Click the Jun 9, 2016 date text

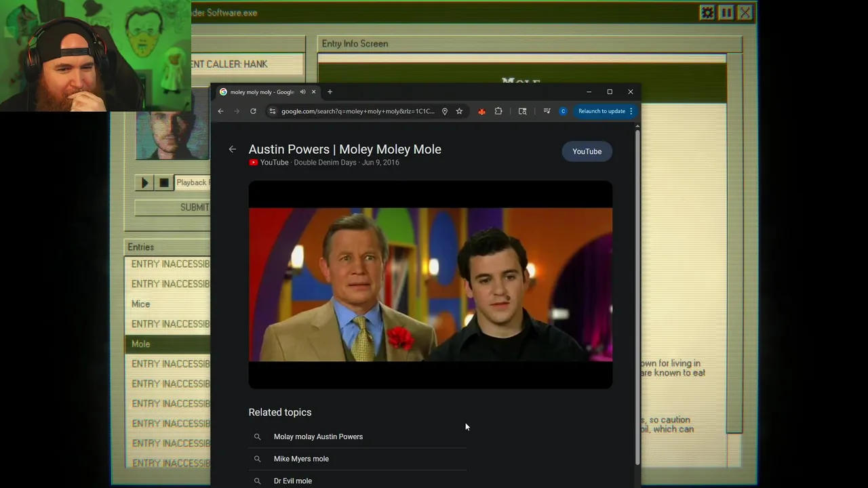(380, 163)
